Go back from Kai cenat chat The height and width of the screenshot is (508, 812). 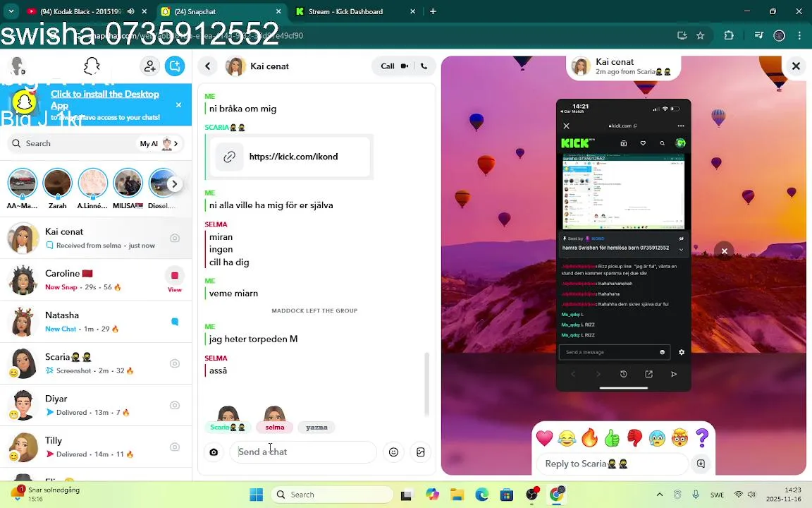click(x=208, y=66)
